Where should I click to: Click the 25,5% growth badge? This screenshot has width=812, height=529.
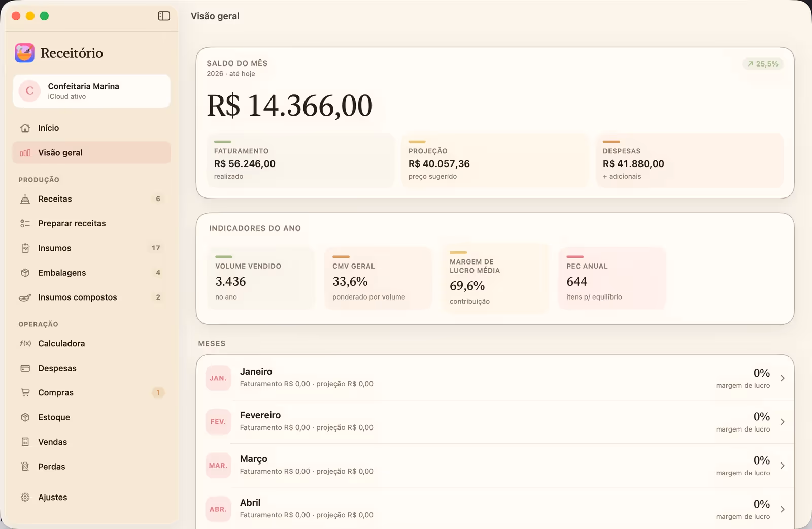(x=763, y=64)
